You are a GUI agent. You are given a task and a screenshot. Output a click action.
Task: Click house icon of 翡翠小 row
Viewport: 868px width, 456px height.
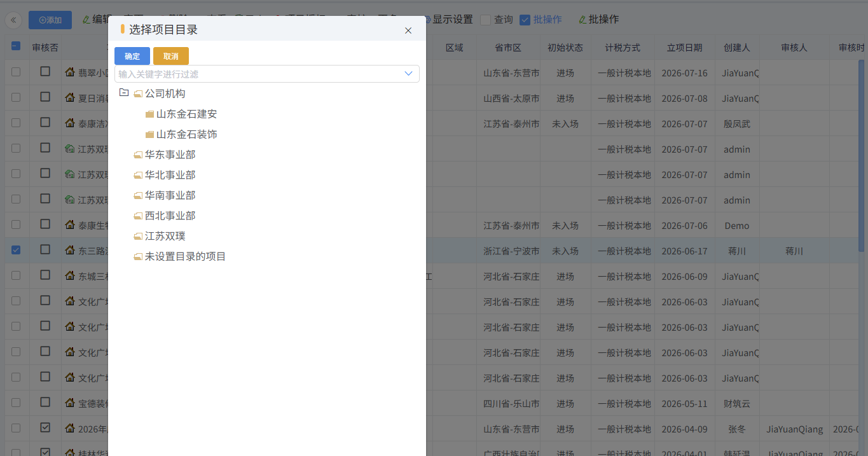coord(70,72)
